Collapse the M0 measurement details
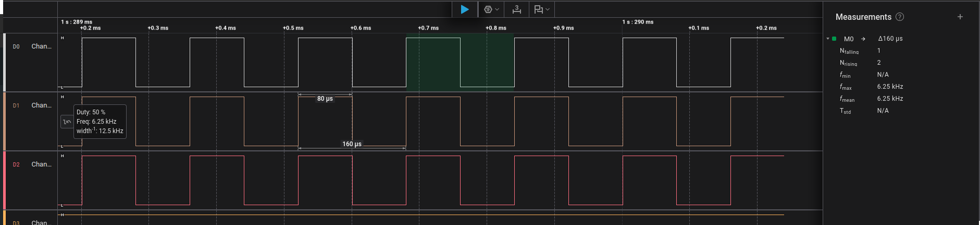This screenshot has height=225, width=980. point(828,39)
